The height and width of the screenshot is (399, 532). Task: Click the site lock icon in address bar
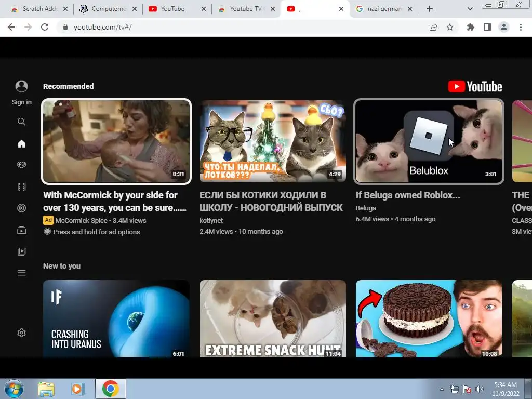65,27
